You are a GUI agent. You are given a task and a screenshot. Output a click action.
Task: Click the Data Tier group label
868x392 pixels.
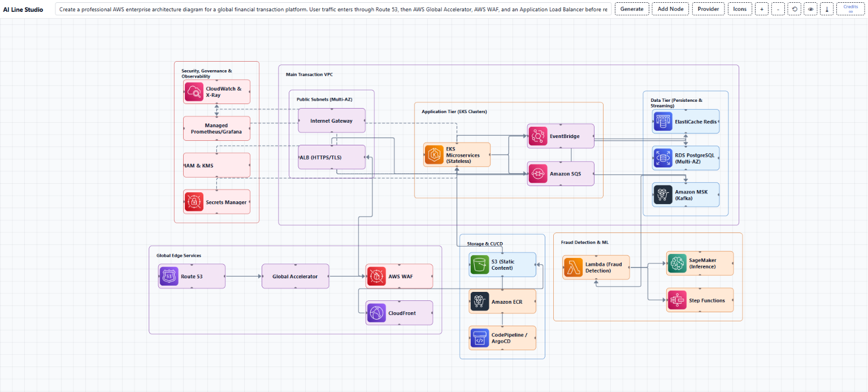[676, 103]
